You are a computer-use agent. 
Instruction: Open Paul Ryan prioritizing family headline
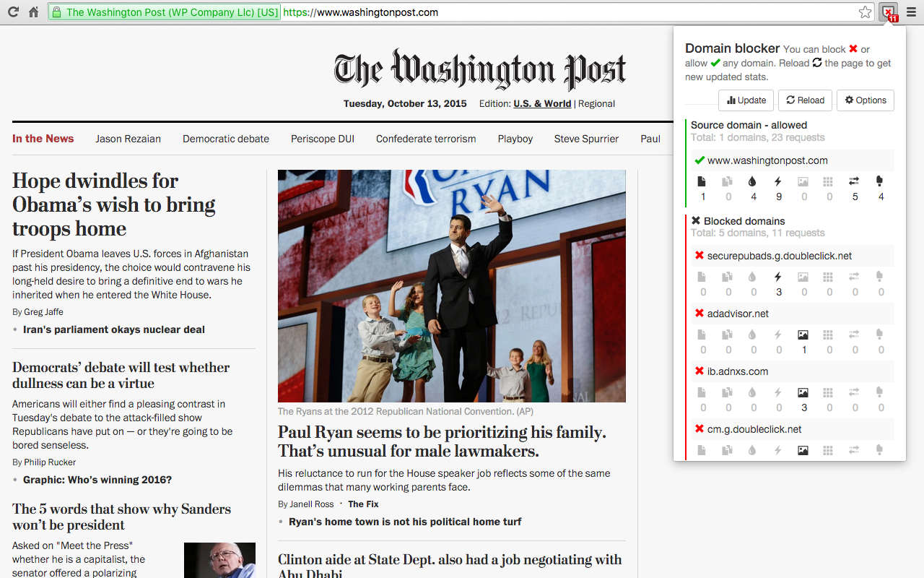pos(442,441)
